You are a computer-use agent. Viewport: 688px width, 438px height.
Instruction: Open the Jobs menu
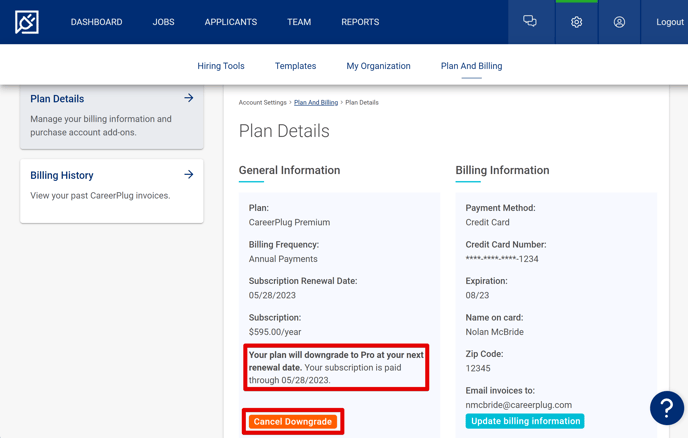(163, 22)
